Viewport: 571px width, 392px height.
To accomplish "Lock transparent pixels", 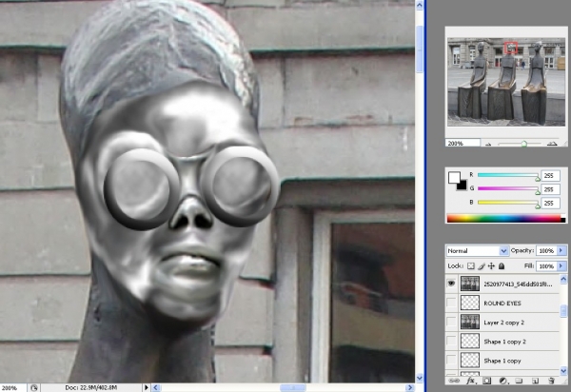I will click(x=471, y=266).
